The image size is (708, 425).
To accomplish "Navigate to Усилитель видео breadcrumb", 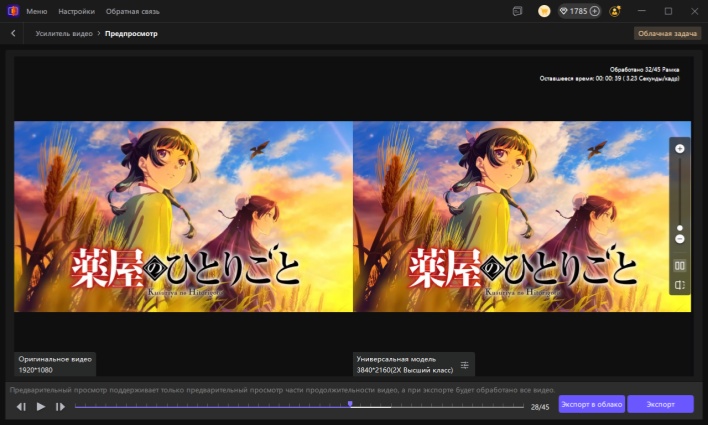I will tap(64, 33).
